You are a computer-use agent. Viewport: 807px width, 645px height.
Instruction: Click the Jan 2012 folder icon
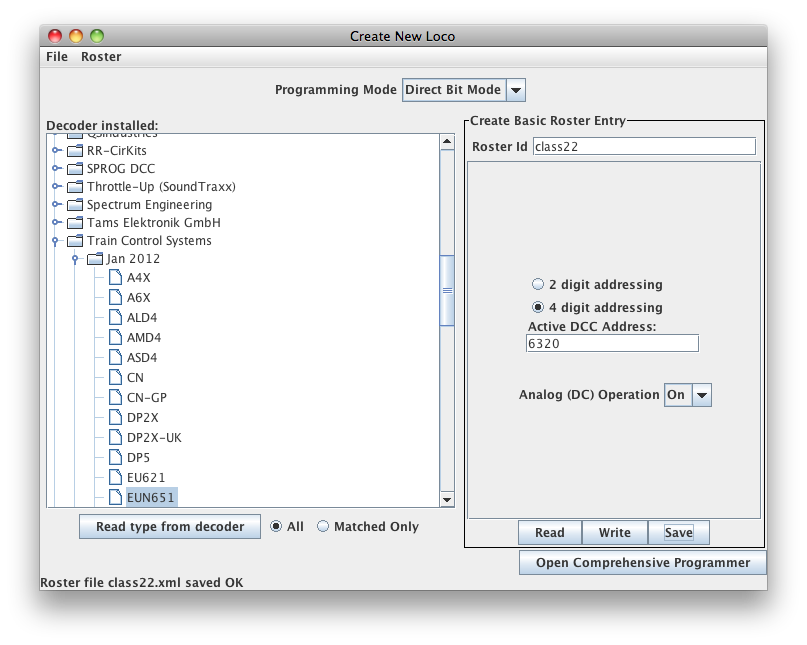click(95, 259)
